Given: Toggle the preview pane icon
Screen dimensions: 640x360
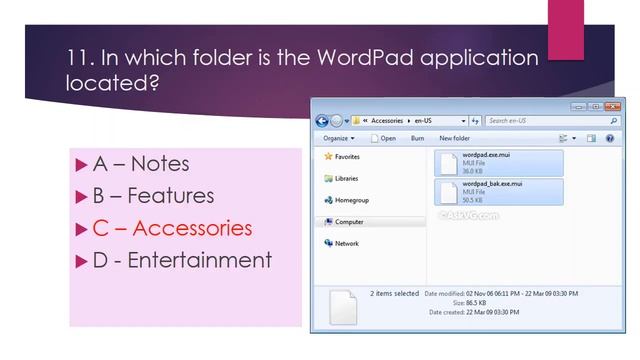Looking at the screenshot, I should 591,138.
